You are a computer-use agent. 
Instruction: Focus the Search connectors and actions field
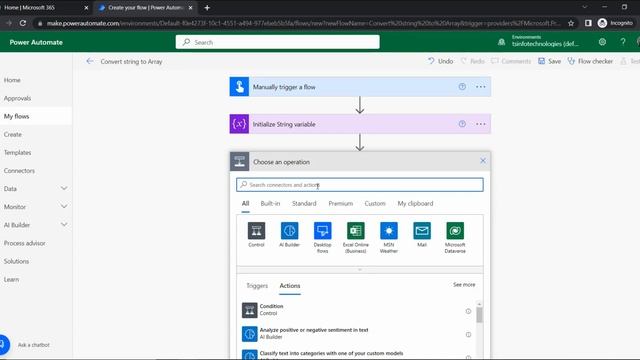click(x=360, y=185)
